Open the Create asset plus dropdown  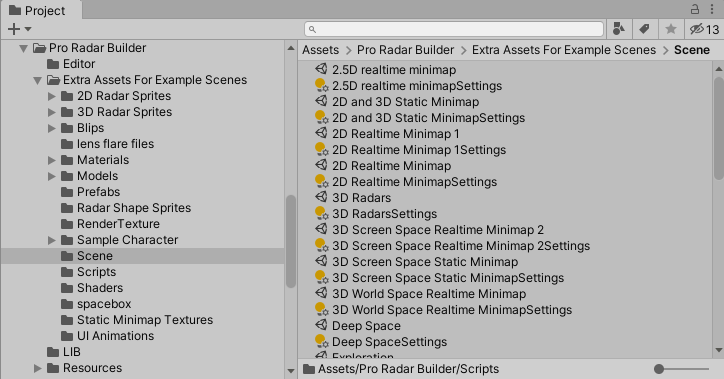pos(19,29)
